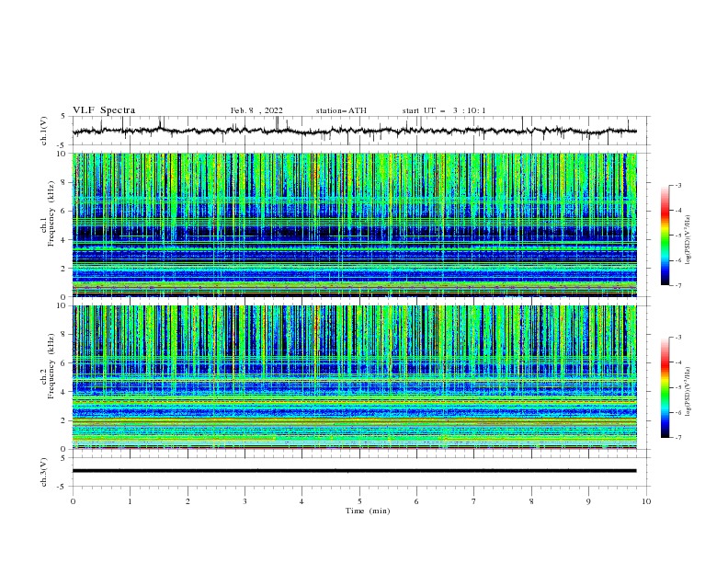
Task: Click time axis tick label "2"
Action: tap(188, 501)
